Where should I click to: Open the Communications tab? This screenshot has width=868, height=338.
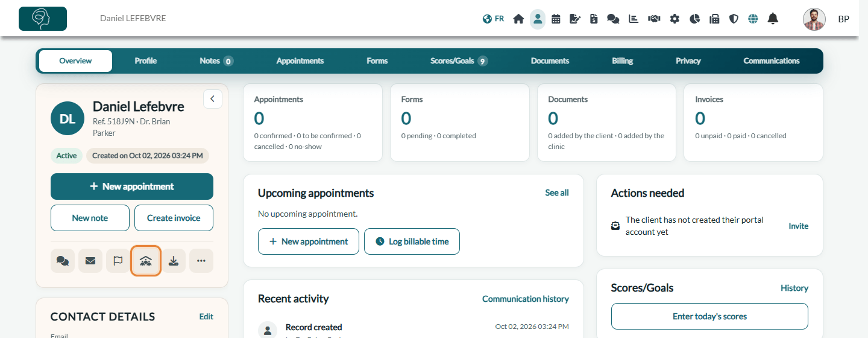click(x=772, y=61)
